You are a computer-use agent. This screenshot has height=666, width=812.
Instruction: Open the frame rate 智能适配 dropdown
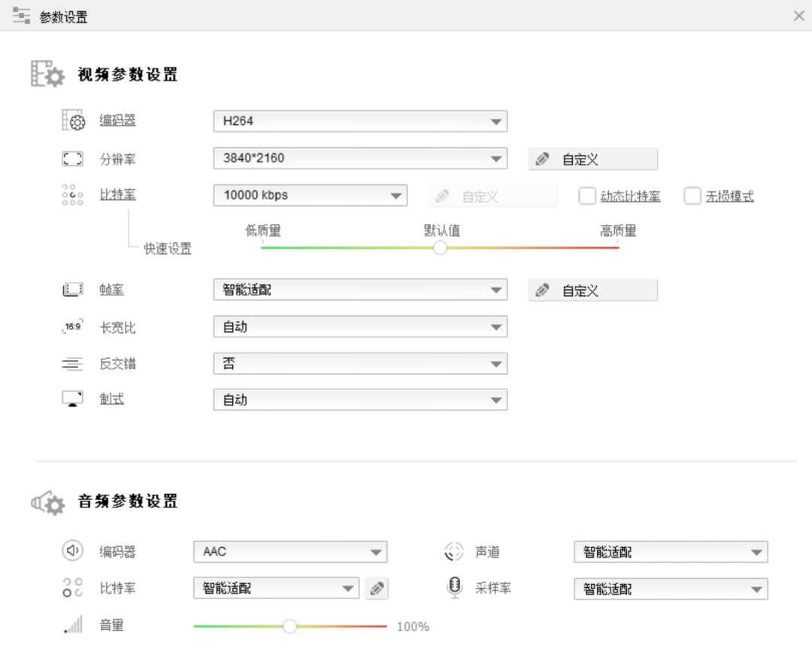[360, 289]
